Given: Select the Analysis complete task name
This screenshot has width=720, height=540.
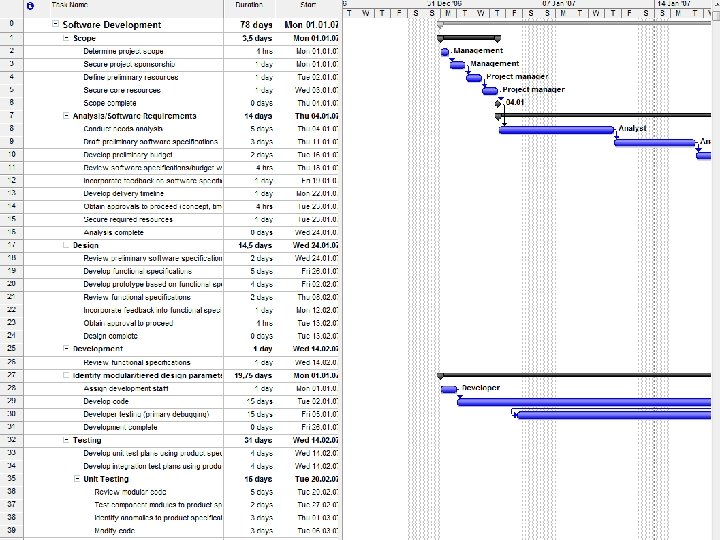Looking at the screenshot, I should coord(113,232).
